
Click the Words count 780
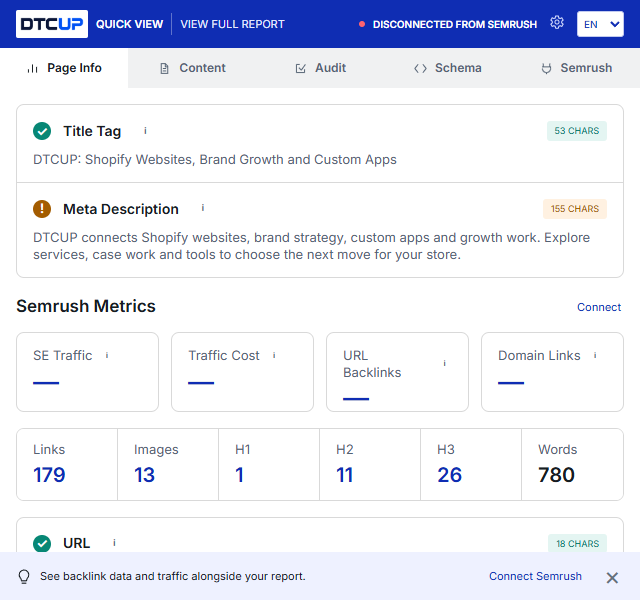[556, 475]
